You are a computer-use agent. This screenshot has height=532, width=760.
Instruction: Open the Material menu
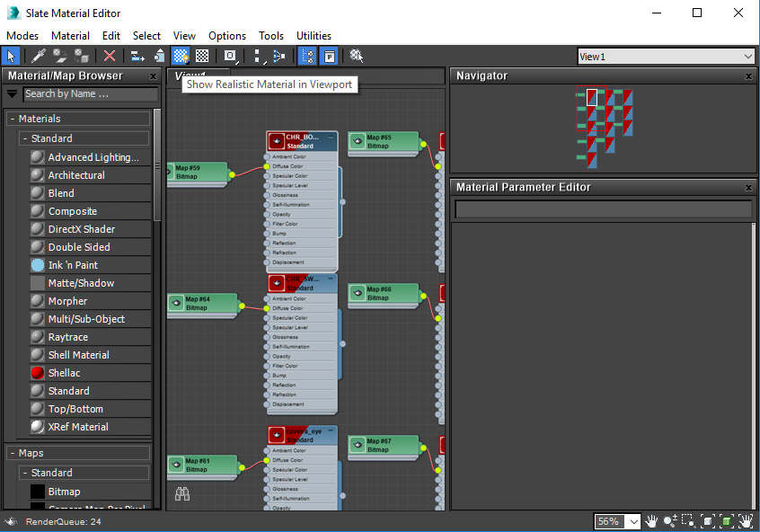[x=70, y=36]
